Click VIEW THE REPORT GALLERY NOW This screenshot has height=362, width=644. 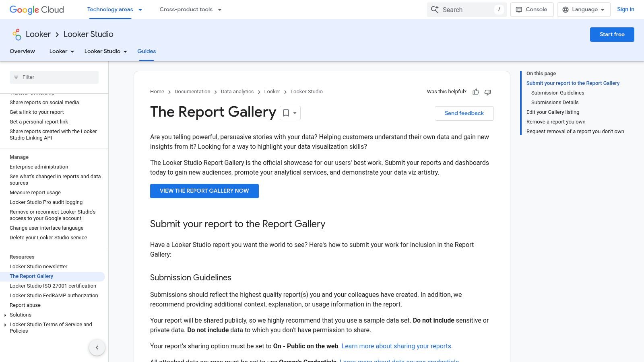tap(204, 191)
